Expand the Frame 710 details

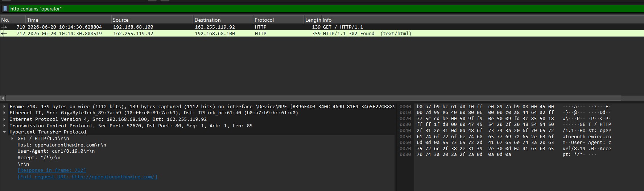coord(4,107)
